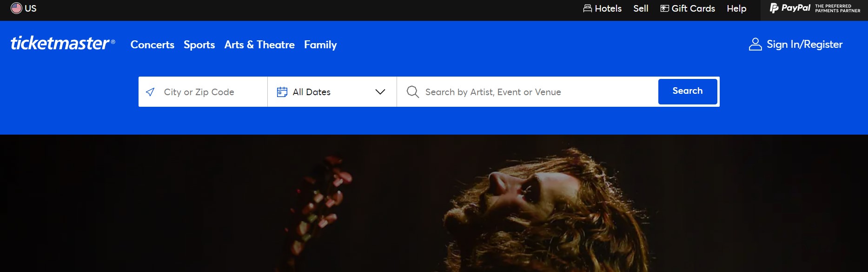868x272 pixels.
Task: Open the Arts & Theatre section
Action: 259,45
